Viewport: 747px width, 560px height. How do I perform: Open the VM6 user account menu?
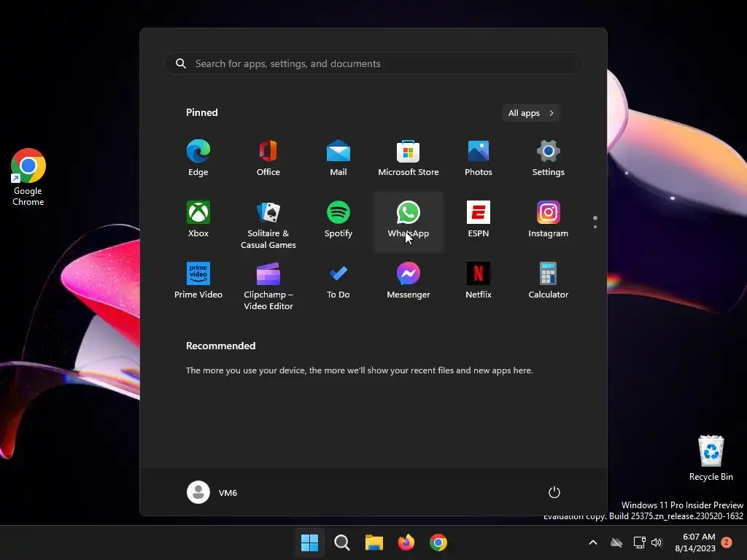tap(212, 492)
